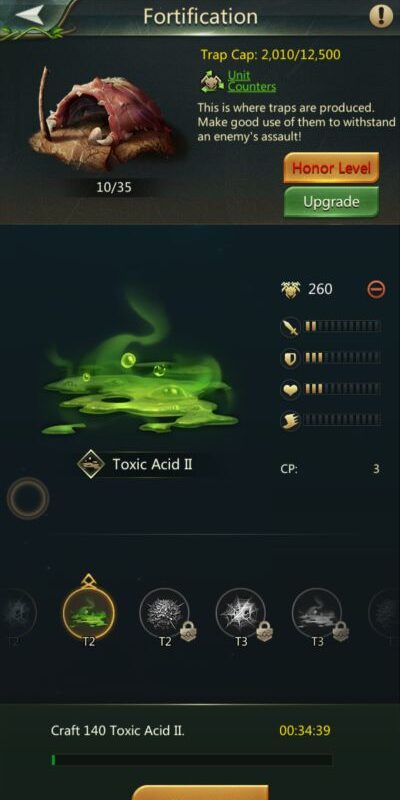Click the crafting progress bar
The width and height of the screenshot is (400, 800).
pyautogui.click(x=192, y=760)
